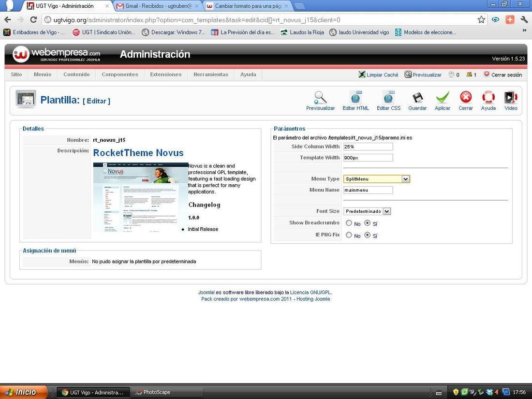Click UGT Vigo Chrome taskbar button
Viewport: 532px width, 399px height.
pyautogui.click(x=93, y=392)
